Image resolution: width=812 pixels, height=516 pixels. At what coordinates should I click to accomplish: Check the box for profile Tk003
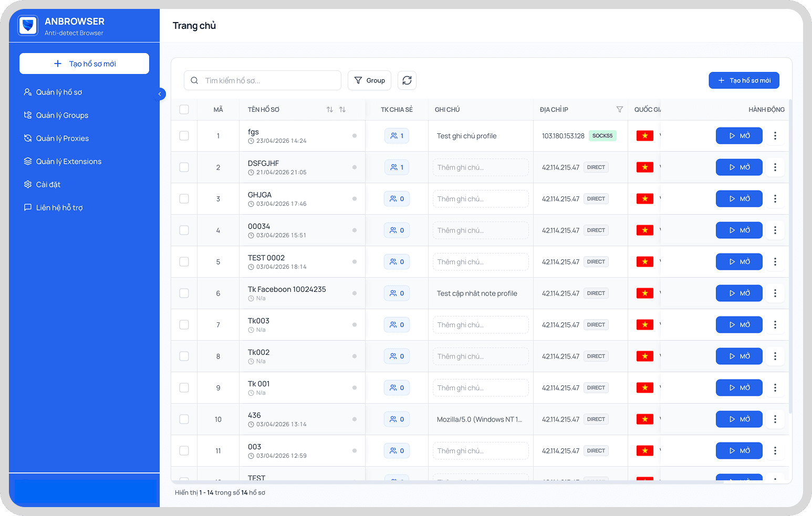[x=184, y=325]
